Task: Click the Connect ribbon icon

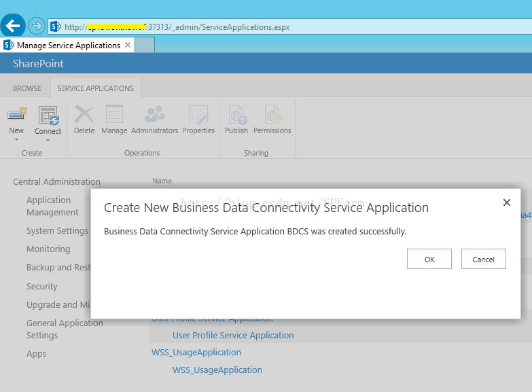Action: click(x=48, y=115)
